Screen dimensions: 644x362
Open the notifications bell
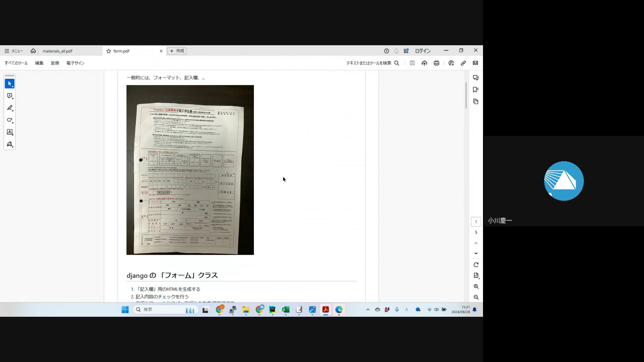[396, 51]
